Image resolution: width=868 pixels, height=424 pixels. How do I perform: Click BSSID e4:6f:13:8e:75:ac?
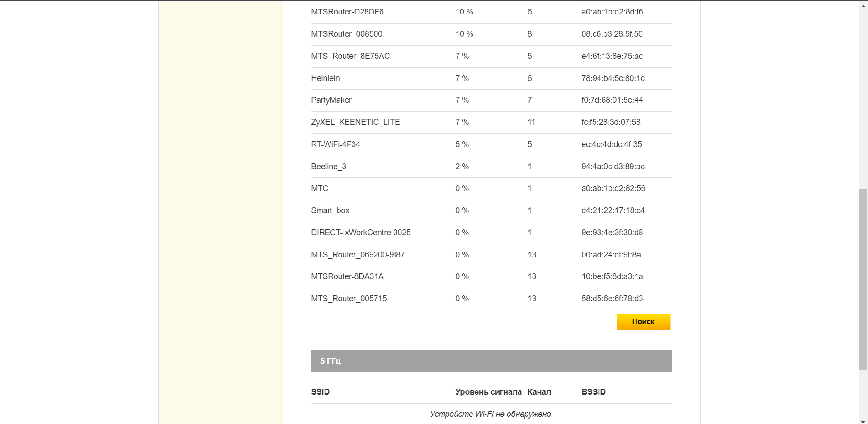(x=612, y=56)
